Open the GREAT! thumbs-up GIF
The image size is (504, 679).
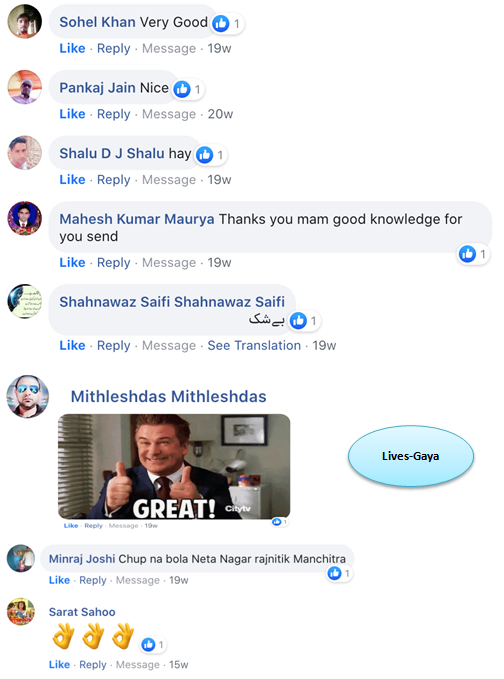(x=174, y=466)
